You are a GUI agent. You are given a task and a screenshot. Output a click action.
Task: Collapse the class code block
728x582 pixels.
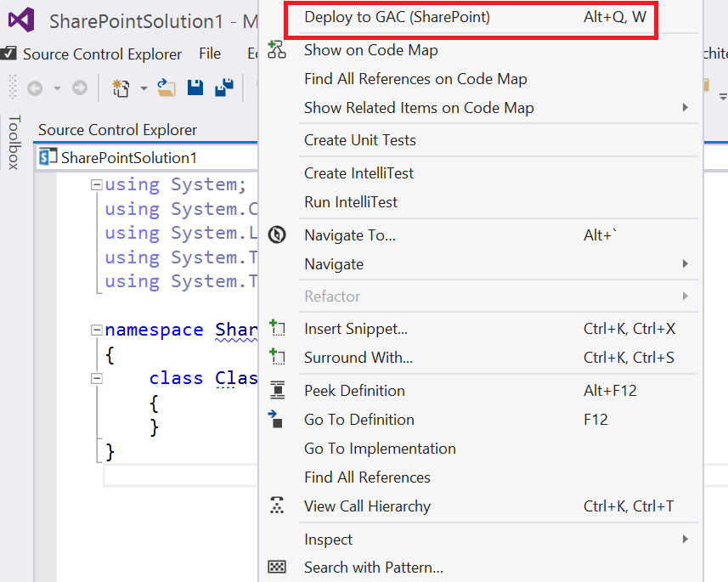(x=97, y=378)
